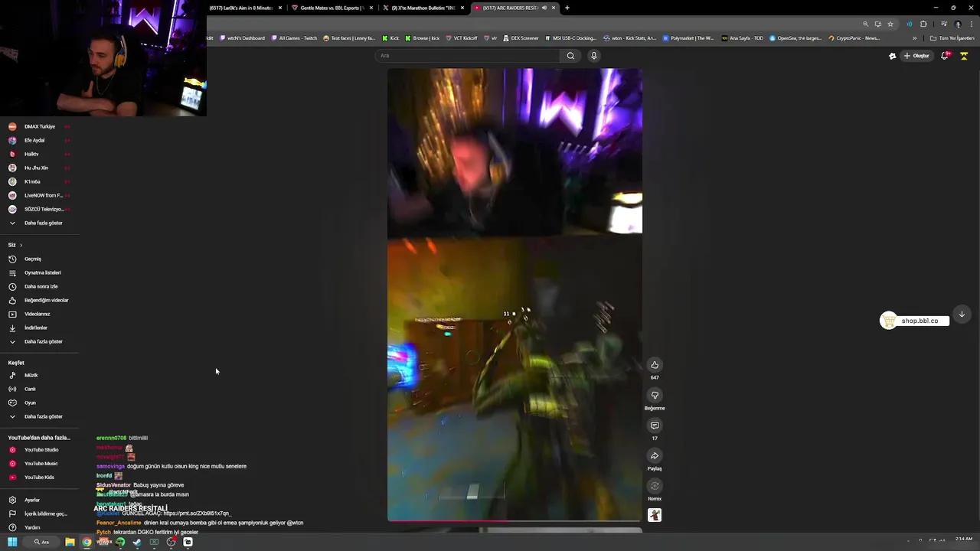Screen dimensions: 980x551
Task: Dislike the video with the Beğenme thumbs-down
Action: tap(655, 395)
